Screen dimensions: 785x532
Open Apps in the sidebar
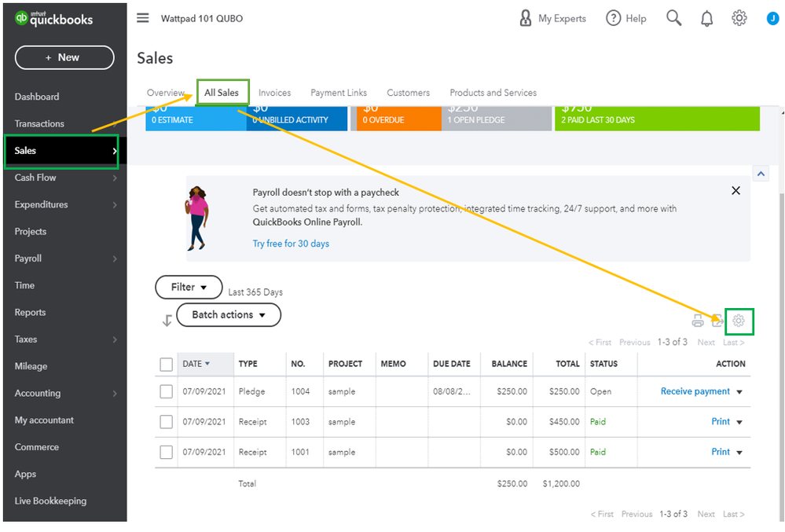(x=25, y=474)
